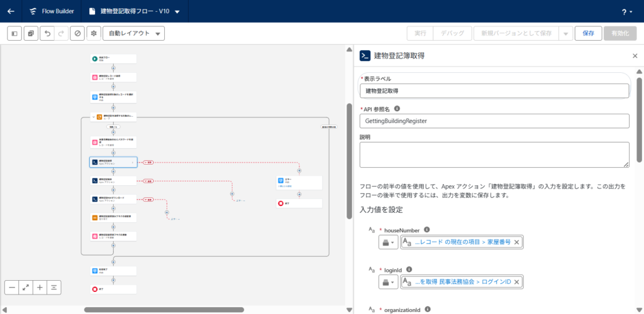Viewport: 644px width, 314px height.
Task: Click info icon next to houseNumber
Action: click(427, 230)
